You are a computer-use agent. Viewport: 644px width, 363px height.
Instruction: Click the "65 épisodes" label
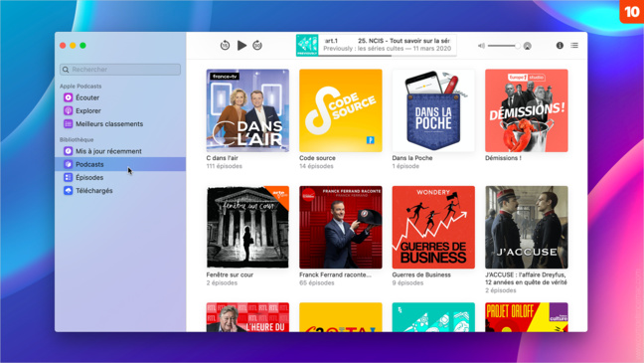(317, 282)
